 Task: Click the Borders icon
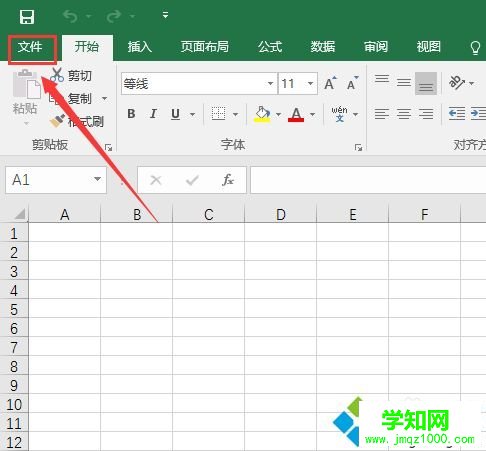point(219,114)
